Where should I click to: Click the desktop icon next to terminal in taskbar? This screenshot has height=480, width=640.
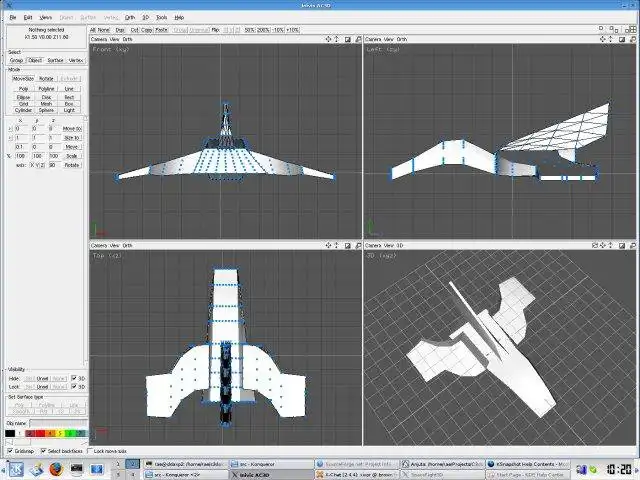(x=97, y=469)
